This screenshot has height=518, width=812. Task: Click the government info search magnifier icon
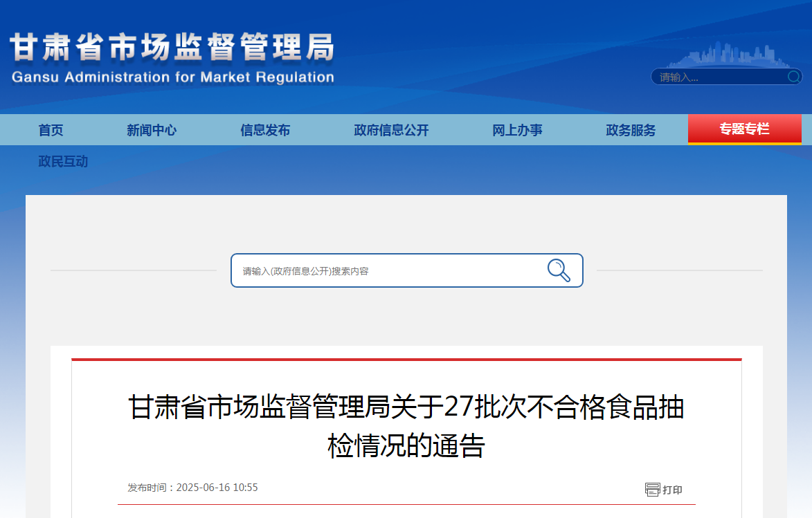(x=559, y=270)
